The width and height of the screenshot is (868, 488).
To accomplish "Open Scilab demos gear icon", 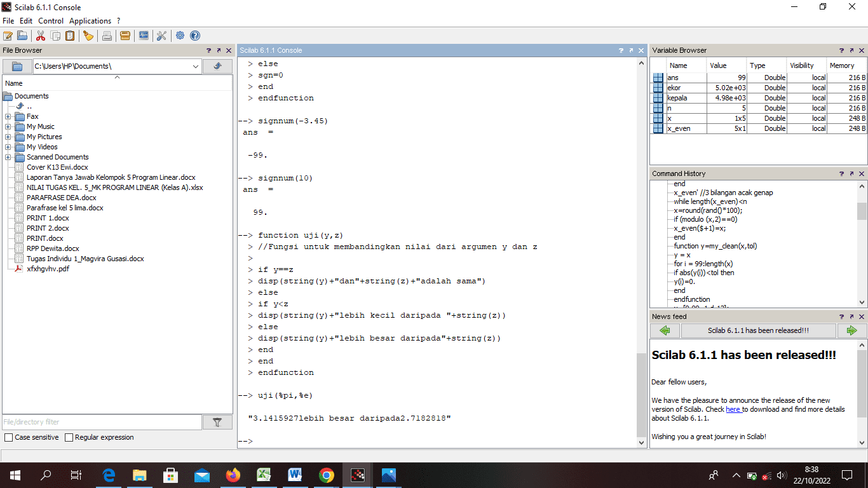I will tap(180, 36).
